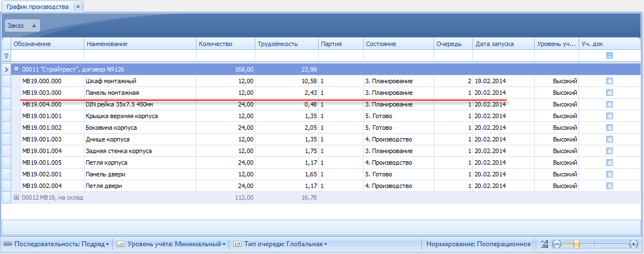
Task: Select cell MB19.003.000
Action: (52, 92)
